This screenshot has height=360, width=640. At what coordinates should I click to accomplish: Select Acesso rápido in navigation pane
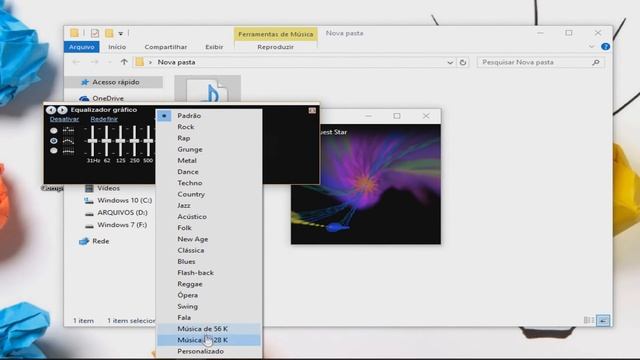[114, 82]
